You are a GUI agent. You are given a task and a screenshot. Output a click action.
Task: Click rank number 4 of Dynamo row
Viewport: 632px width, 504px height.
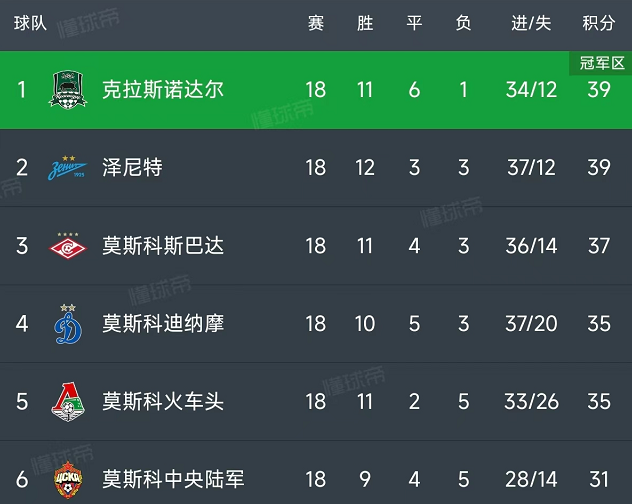pyautogui.click(x=22, y=324)
